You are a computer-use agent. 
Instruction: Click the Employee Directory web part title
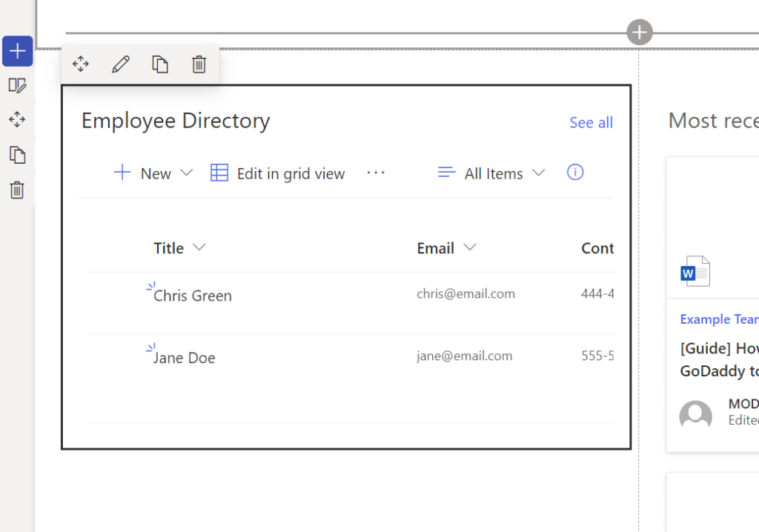point(176,121)
